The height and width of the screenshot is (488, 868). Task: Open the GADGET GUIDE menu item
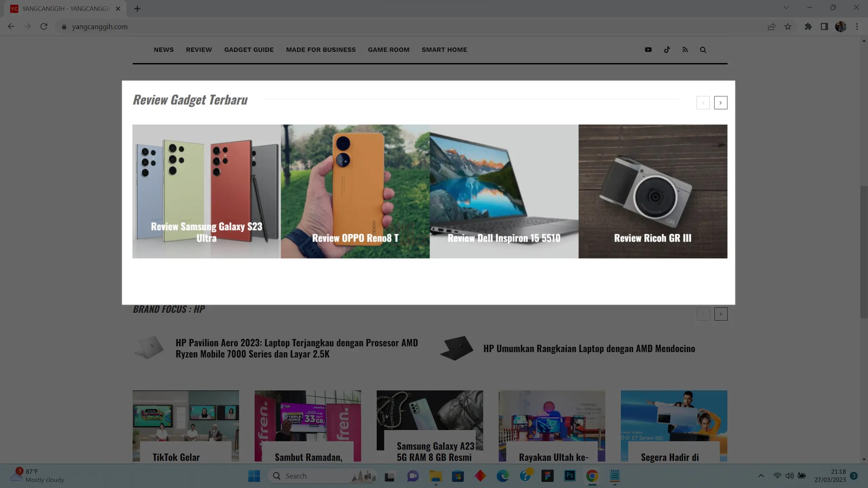[249, 50]
